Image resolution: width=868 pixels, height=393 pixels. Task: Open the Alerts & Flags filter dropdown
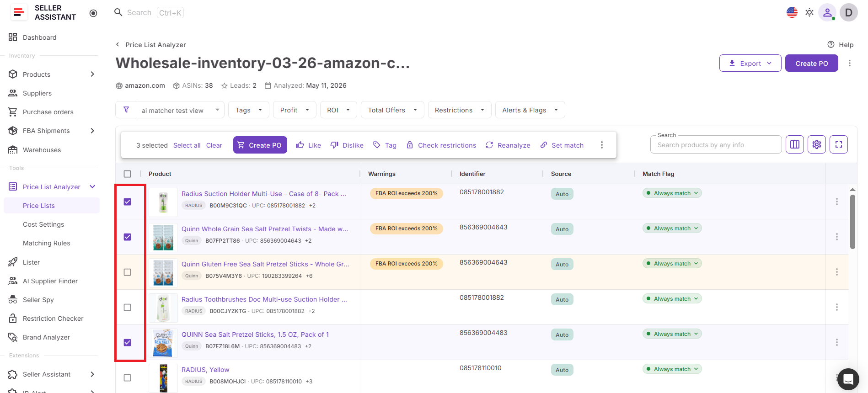pos(530,110)
